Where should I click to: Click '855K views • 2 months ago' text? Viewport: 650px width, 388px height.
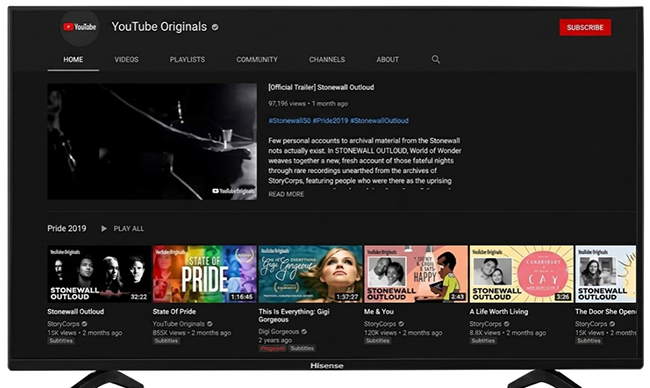pos(192,333)
